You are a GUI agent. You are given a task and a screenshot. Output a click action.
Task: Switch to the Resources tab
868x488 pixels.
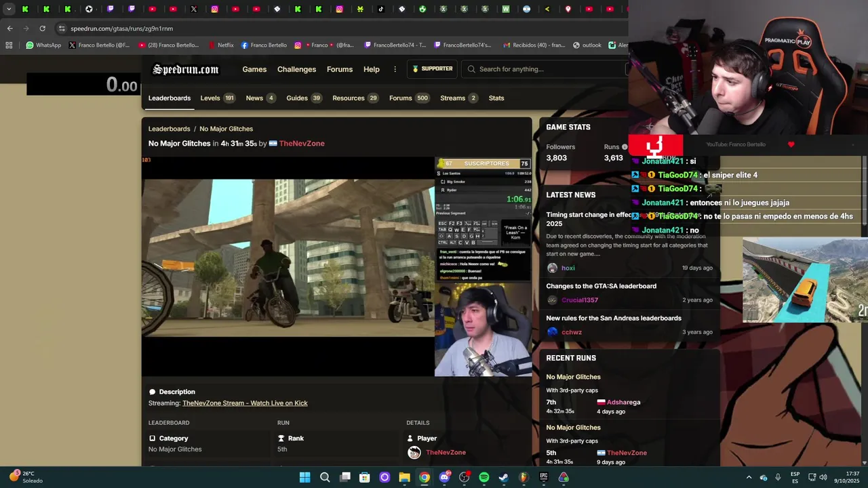[355, 98]
